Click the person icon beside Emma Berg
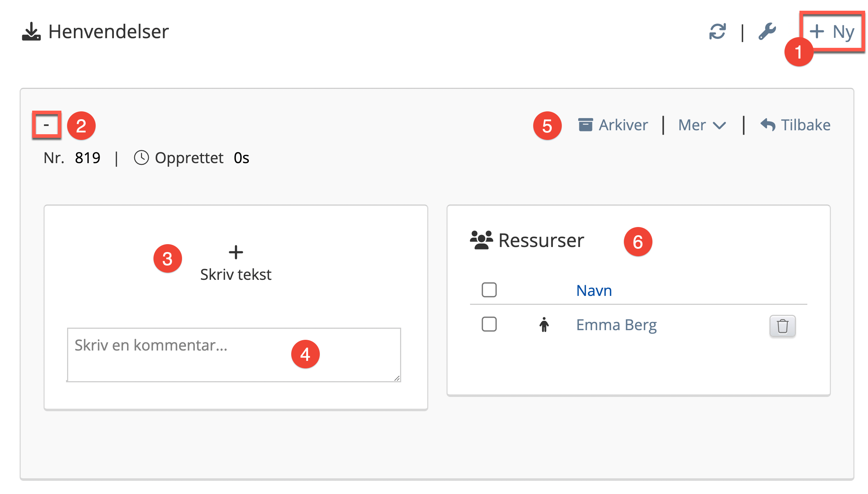 point(544,325)
